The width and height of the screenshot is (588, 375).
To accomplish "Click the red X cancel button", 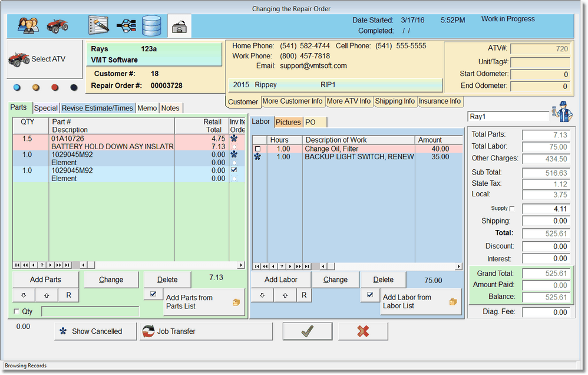I will click(363, 331).
